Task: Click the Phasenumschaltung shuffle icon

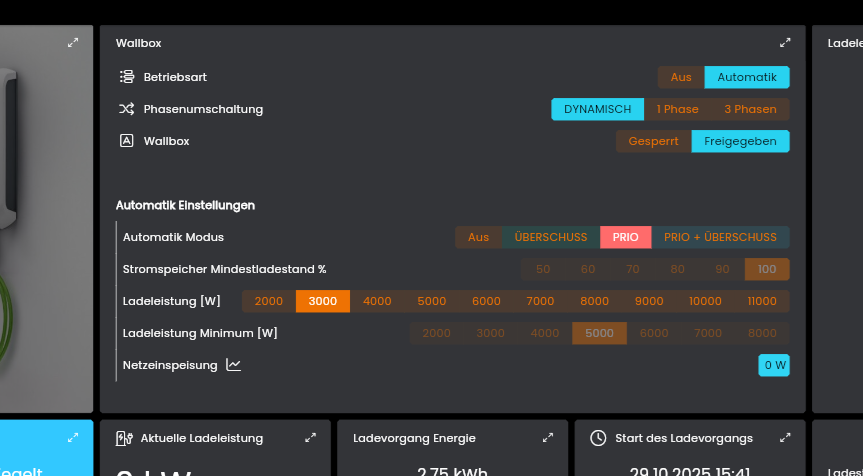Action: click(x=126, y=109)
